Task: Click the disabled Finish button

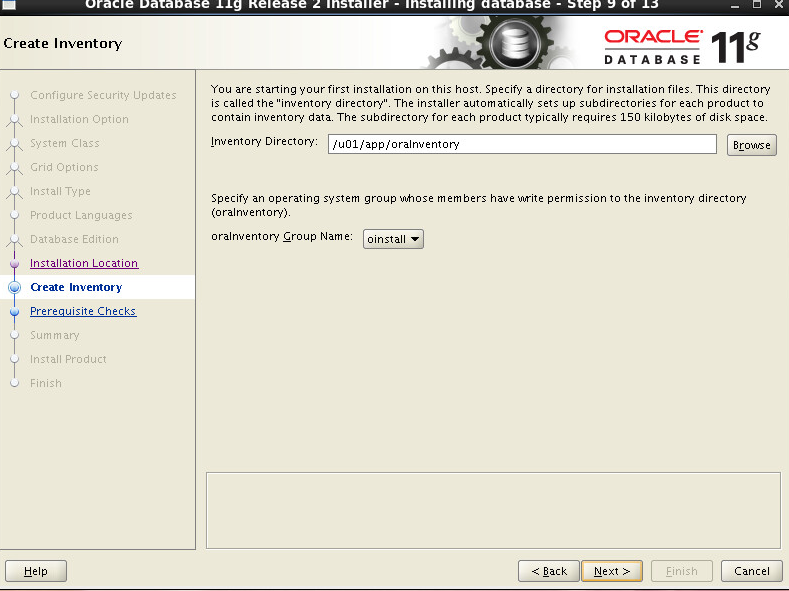Action: tap(682, 571)
